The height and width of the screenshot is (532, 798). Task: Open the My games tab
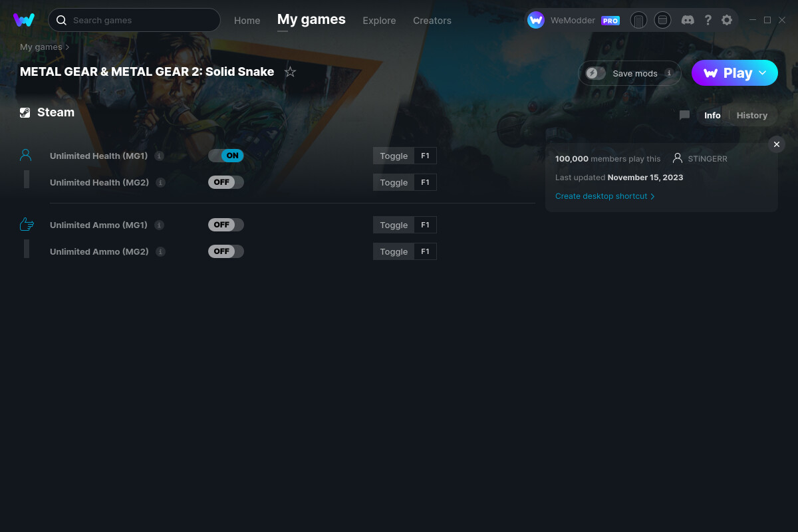[x=311, y=19]
